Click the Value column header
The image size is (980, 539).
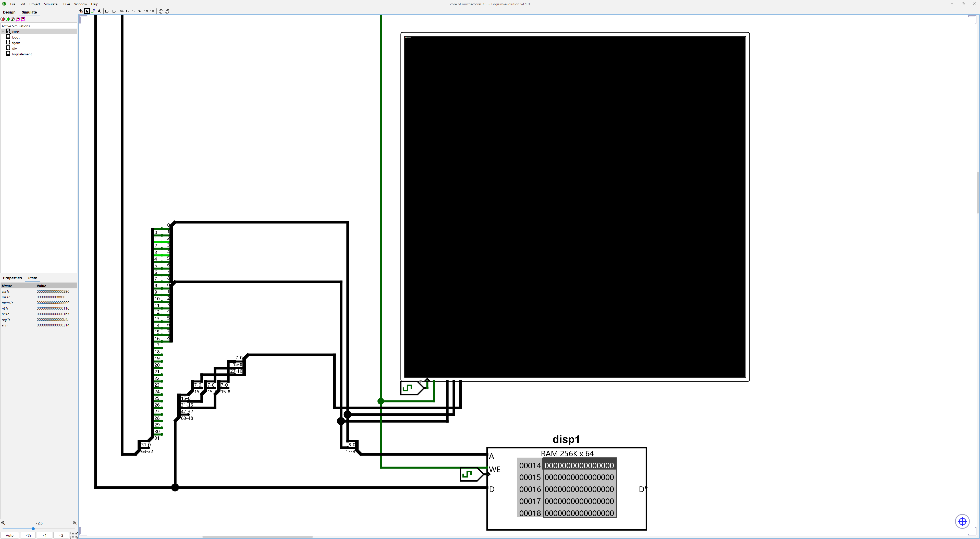(56, 286)
